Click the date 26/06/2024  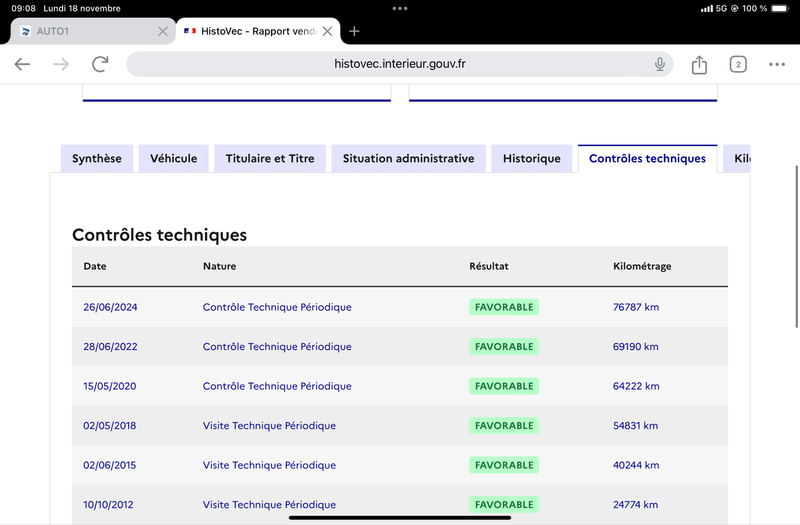pyautogui.click(x=110, y=307)
